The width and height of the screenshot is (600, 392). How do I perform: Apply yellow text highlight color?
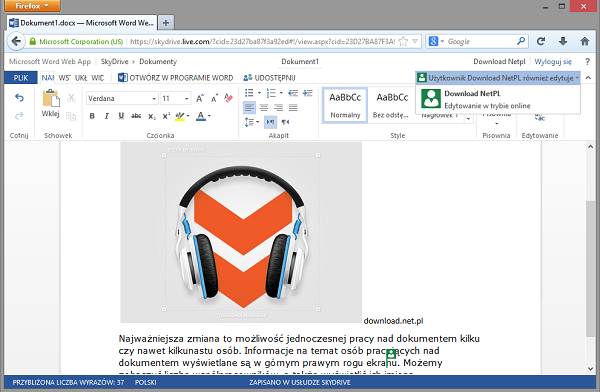[x=179, y=116]
